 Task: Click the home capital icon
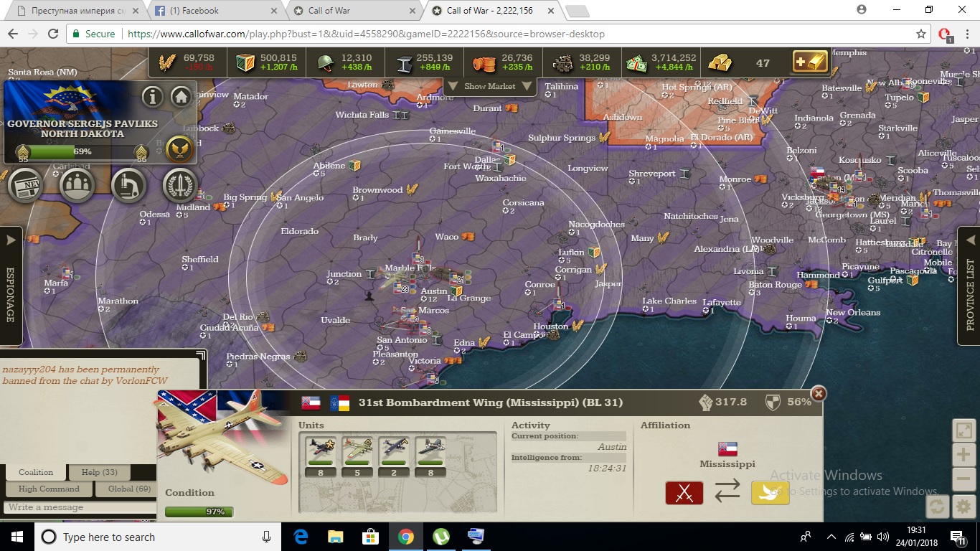pos(181,96)
